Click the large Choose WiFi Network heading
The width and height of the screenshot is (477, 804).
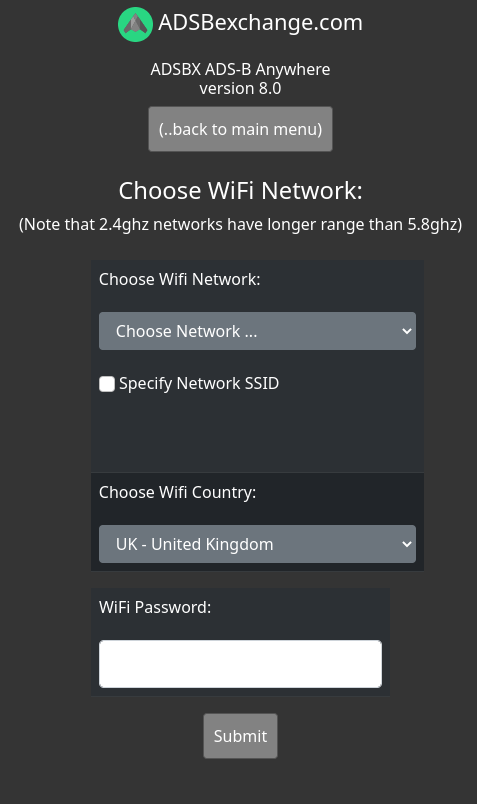[241, 191]
